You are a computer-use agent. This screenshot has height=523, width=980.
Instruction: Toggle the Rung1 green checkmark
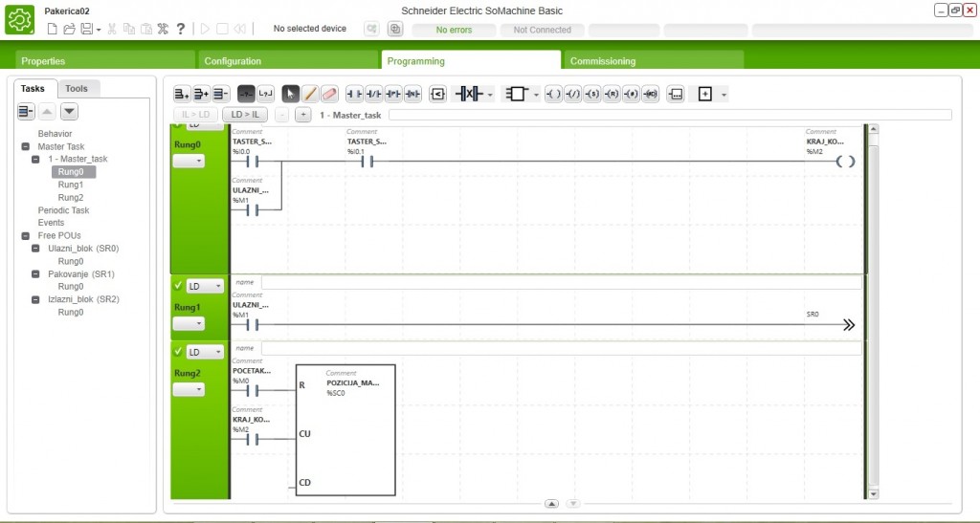pos(178,285)
